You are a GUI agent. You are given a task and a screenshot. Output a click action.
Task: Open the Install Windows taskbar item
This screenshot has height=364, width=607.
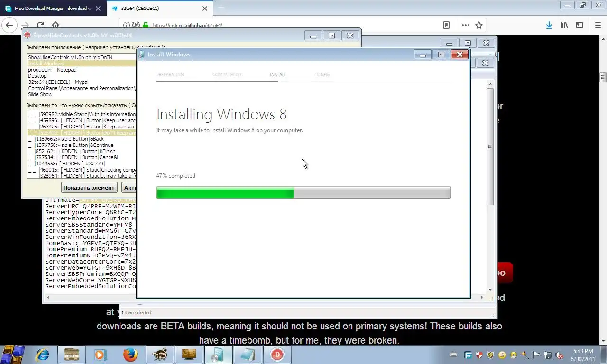pyautogui.click(x=218, y=355)
